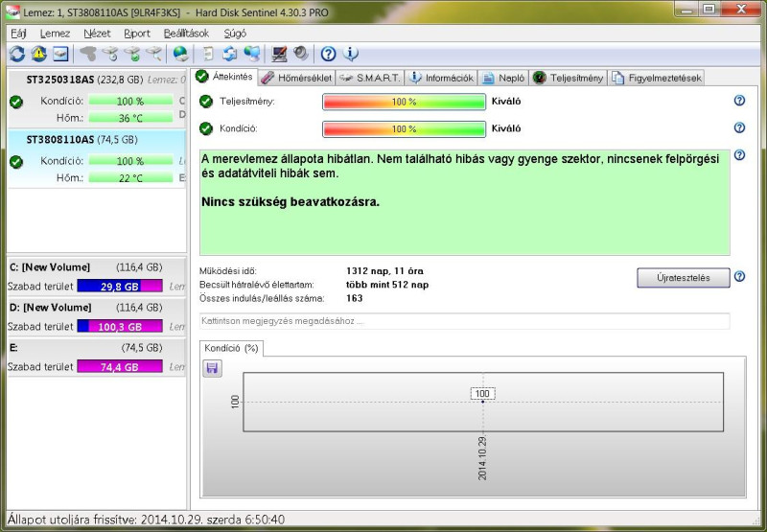
Task: Select the Kondíció (%) chart tab
Action: [231, 348]
